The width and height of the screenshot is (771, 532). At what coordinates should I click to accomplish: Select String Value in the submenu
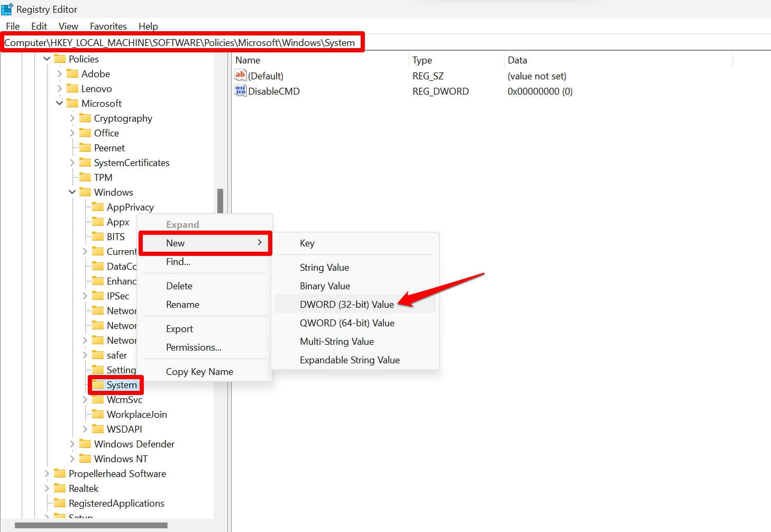tap(355, 267)
